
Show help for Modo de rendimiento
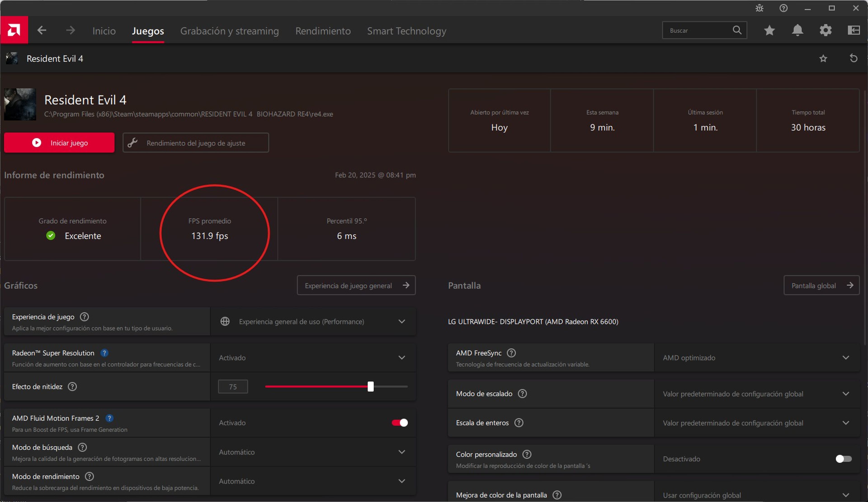click(x=89, y=476)
